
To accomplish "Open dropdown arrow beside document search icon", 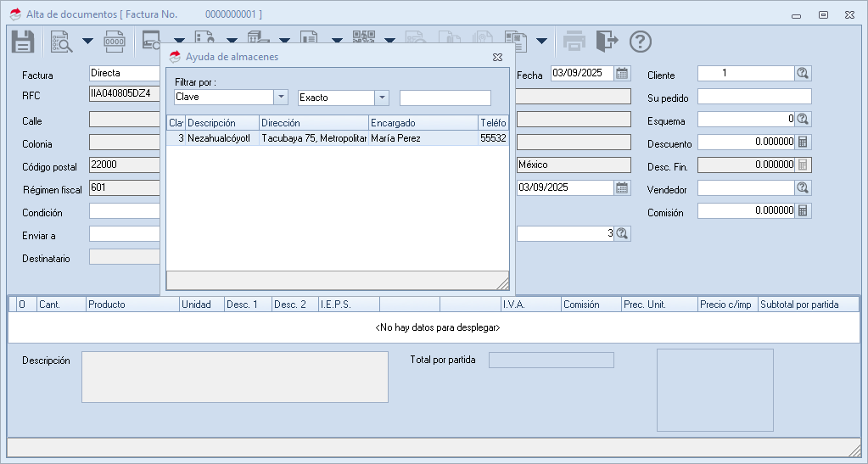I will (x=87, y=41).
